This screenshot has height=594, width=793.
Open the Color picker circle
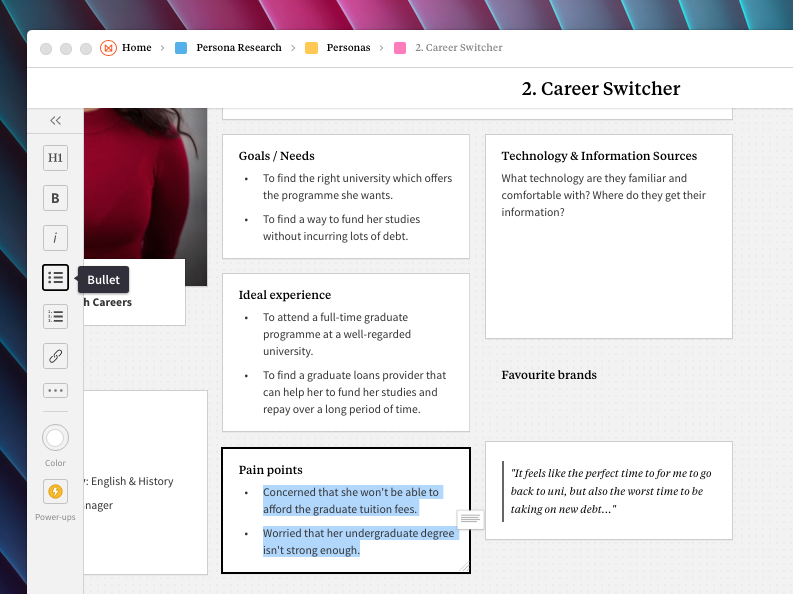tap(56, 438)
